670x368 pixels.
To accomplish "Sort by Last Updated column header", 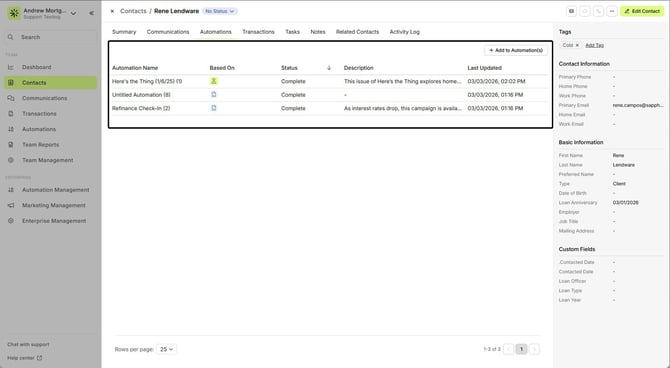I will coord(485,68).
